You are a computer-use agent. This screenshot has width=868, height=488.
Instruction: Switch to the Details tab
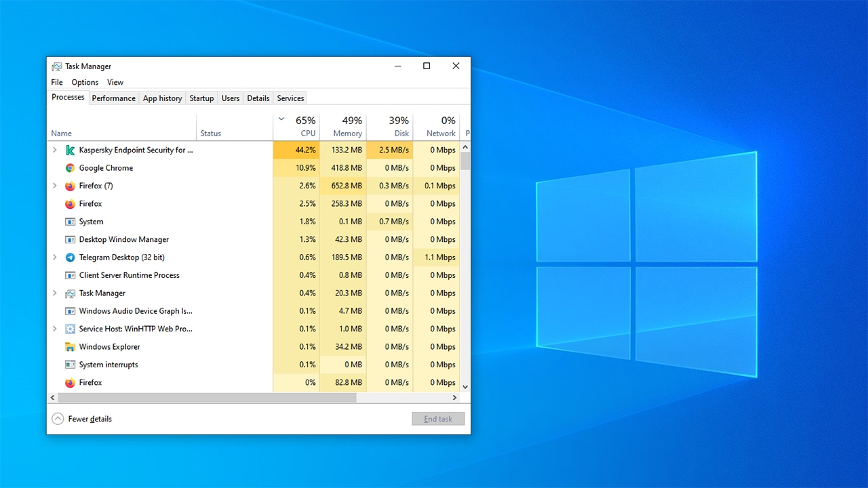tap(258, 98)
